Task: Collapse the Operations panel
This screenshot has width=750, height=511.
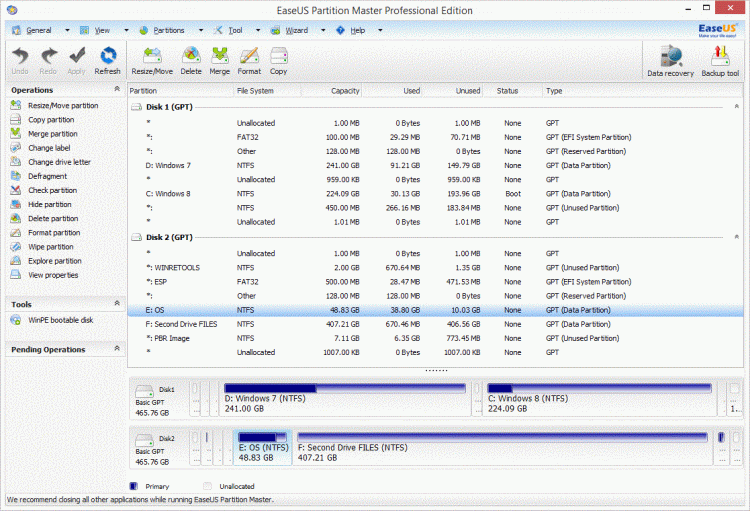Action: click(x=117, y=89)
